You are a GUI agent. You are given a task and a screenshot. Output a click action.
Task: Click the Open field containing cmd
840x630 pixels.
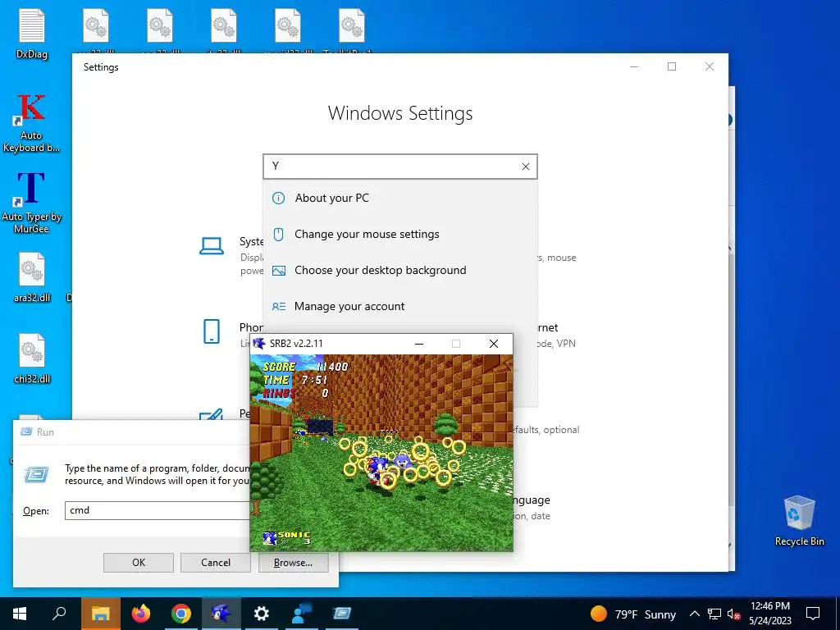pos(157,510)
